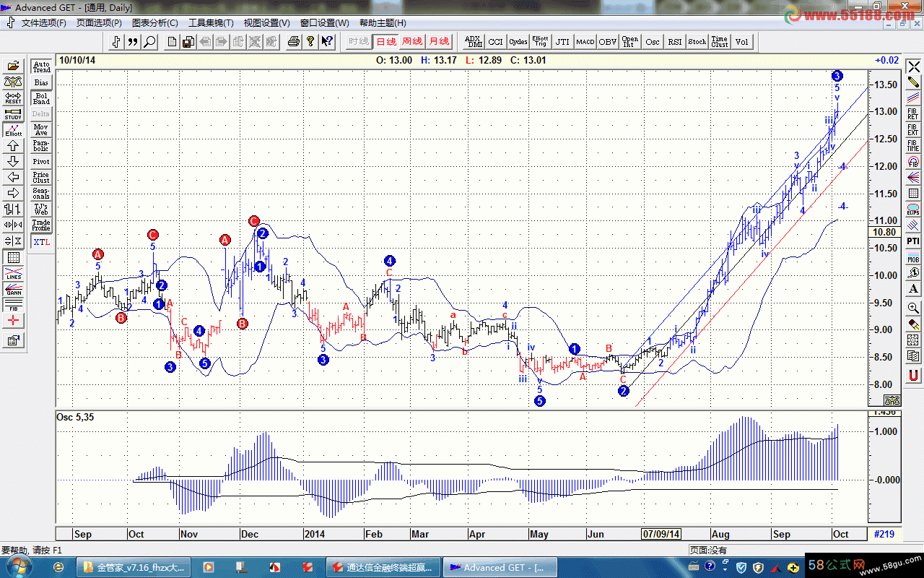
Task: Add the Vol indicator
Action: click(x=742, y=42)
